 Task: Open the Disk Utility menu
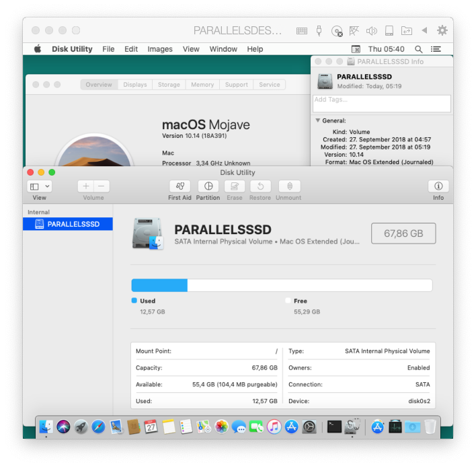72,49
